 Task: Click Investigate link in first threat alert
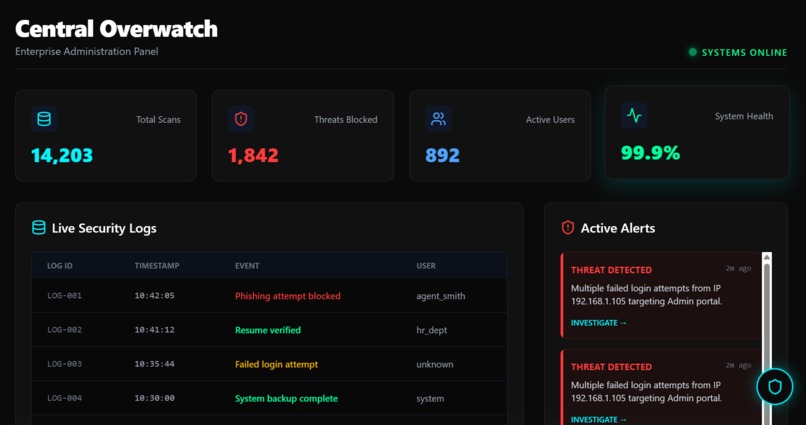[598, 323]
